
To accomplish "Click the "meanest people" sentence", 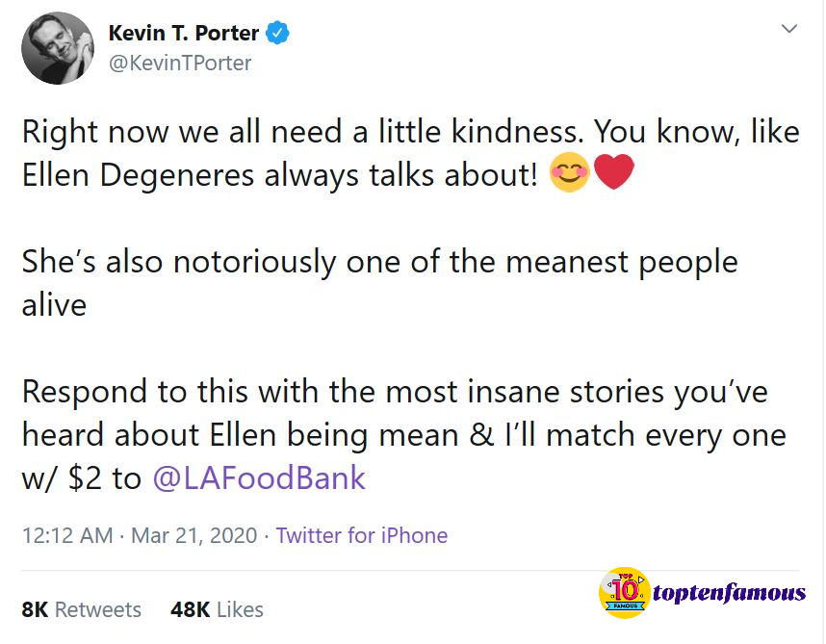I will pos(379,283).
